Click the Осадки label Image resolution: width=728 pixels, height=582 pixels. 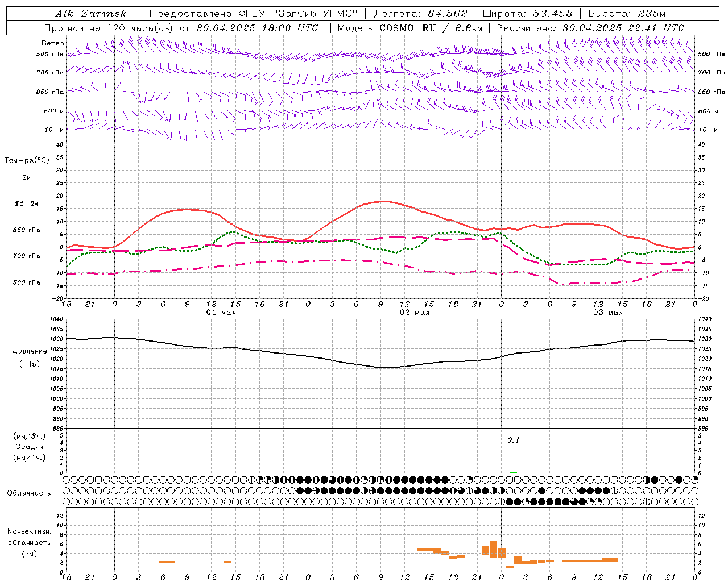pyautogui.click(x=30, y=447)
